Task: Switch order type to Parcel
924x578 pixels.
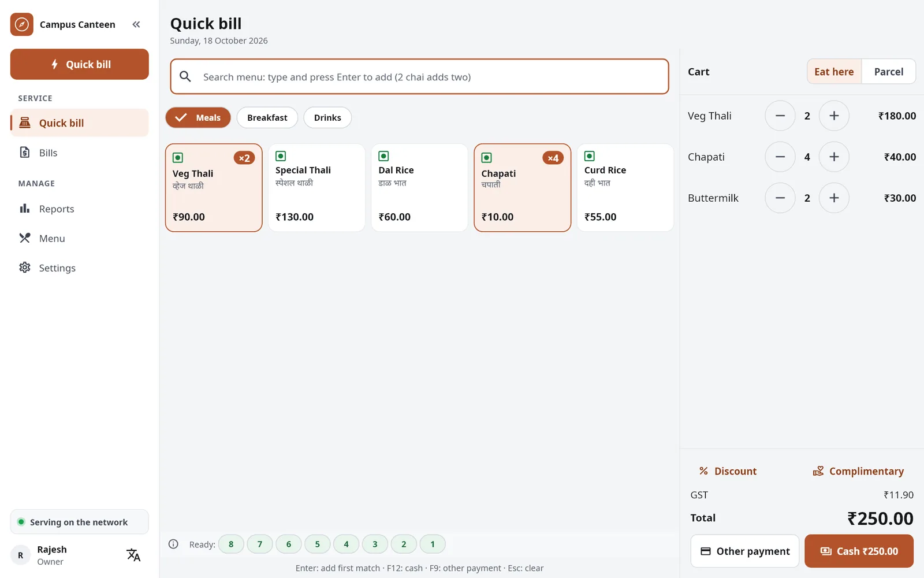Action: pyautogui.click(x=889, y=72)
